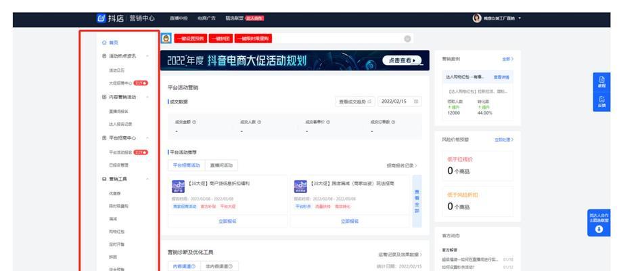644x271 pixels.
Task: Collapse the 营销工具 section
Action: [x=147, y=180]
